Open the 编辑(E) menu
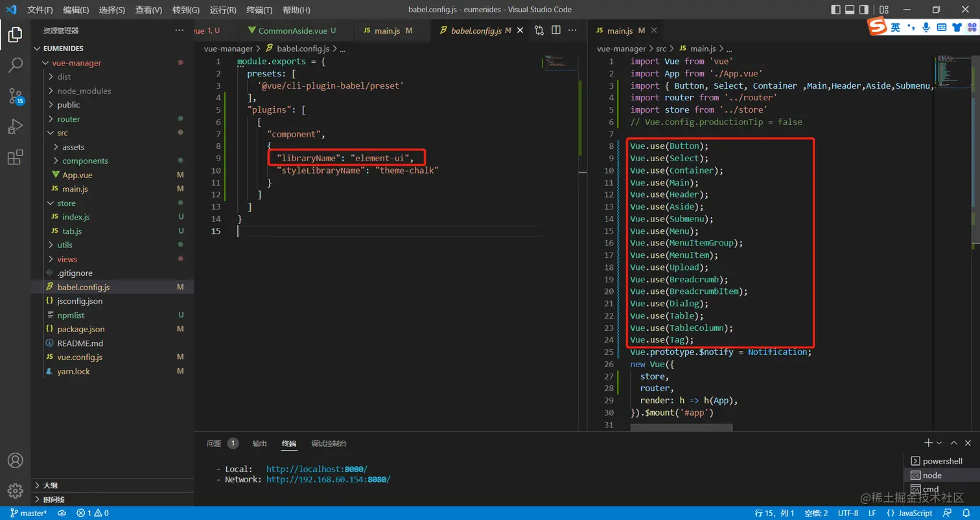This screenshot has width=980, height=520. pos(76,10)
